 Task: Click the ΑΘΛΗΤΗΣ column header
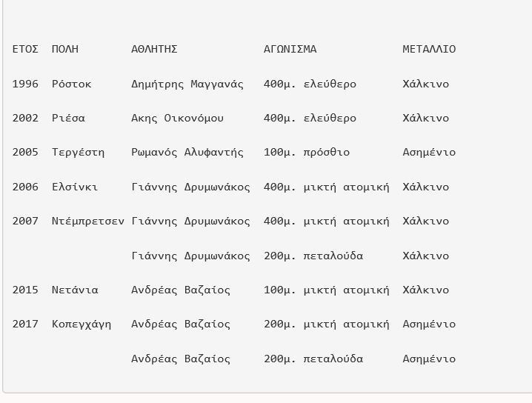coord(154,50)
